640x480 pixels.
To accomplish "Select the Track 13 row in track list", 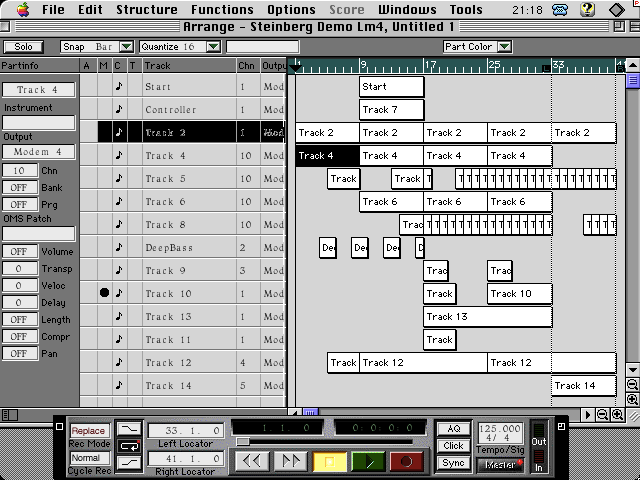I will pos(182,316).
